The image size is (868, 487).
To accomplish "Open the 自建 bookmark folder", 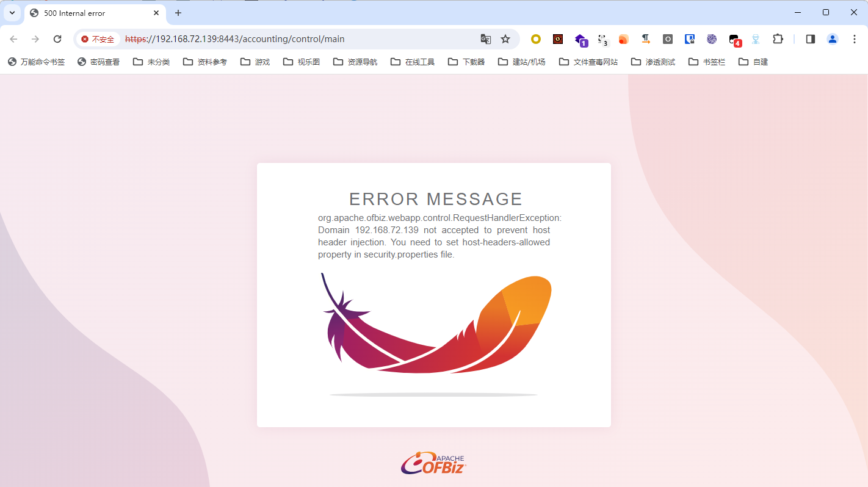I will [753, 62].
